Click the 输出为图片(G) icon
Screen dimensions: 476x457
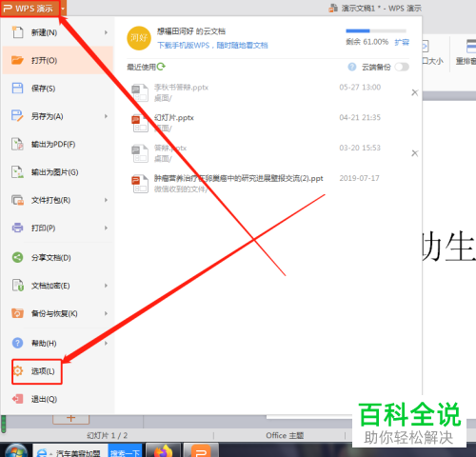click(17, 171)
